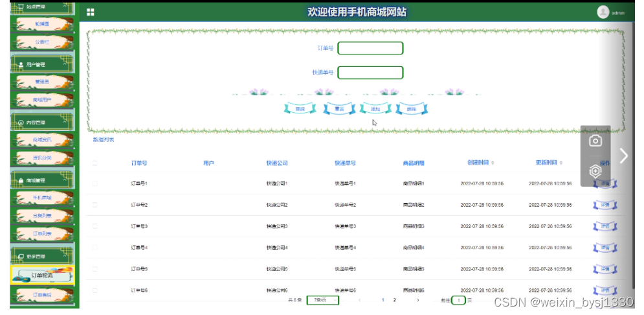644x315 pixels.
Task: Click the 添加 ribbon button
Action: click(x=375, y=109)
